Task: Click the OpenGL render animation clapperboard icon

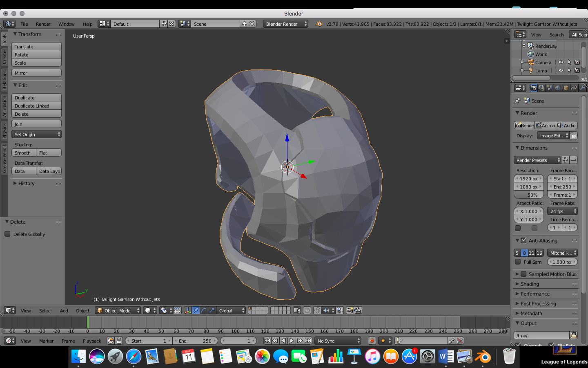Action: [358, 310]
